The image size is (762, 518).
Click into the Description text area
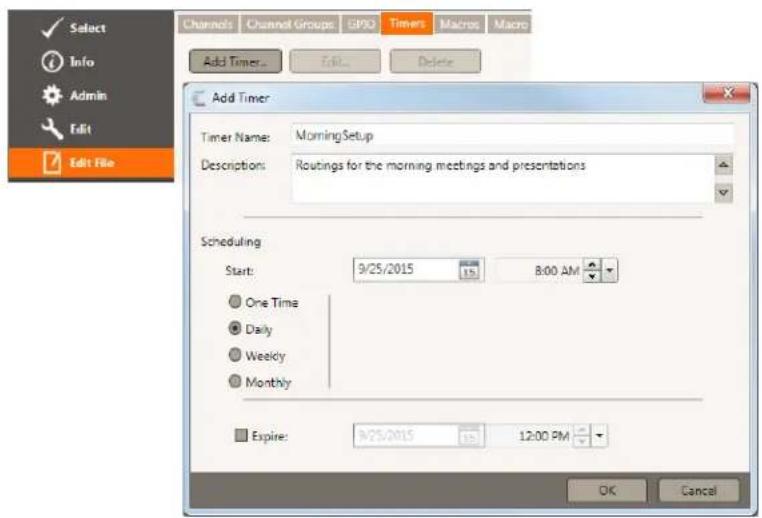tap(503, 179)
